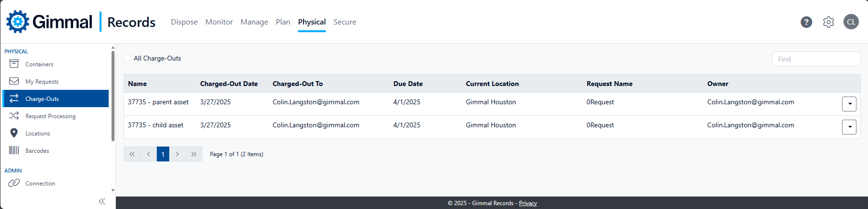Sort by Request Name column header
Viewport: 868px width, 209px height.
(x=609, y=84)
